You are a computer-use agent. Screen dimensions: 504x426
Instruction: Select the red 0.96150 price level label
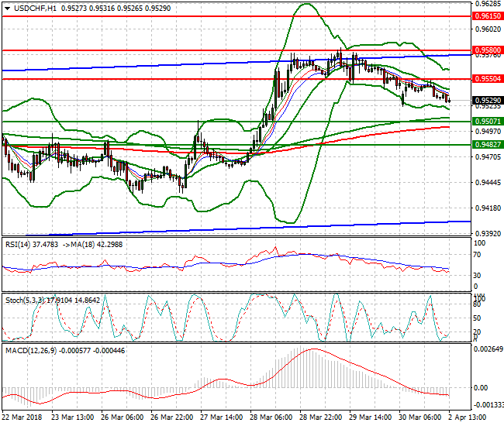(x=488, y=16)
